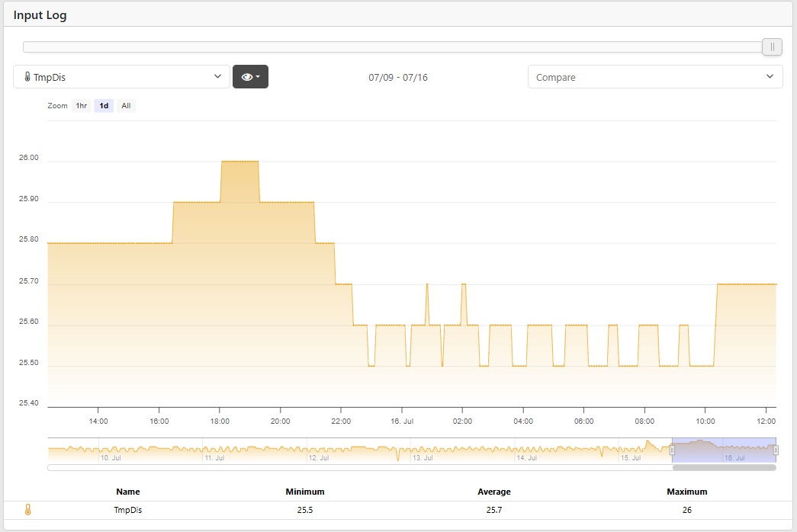Click the 26.00 peak plateau on the chart
Screen dimensions: 797x532
239,162
